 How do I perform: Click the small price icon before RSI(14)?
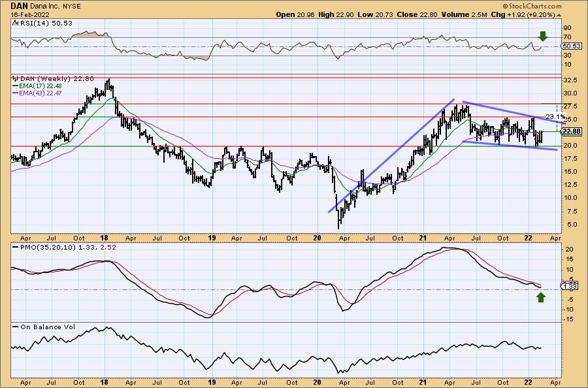pyautogui.click(x=15, y=24)
